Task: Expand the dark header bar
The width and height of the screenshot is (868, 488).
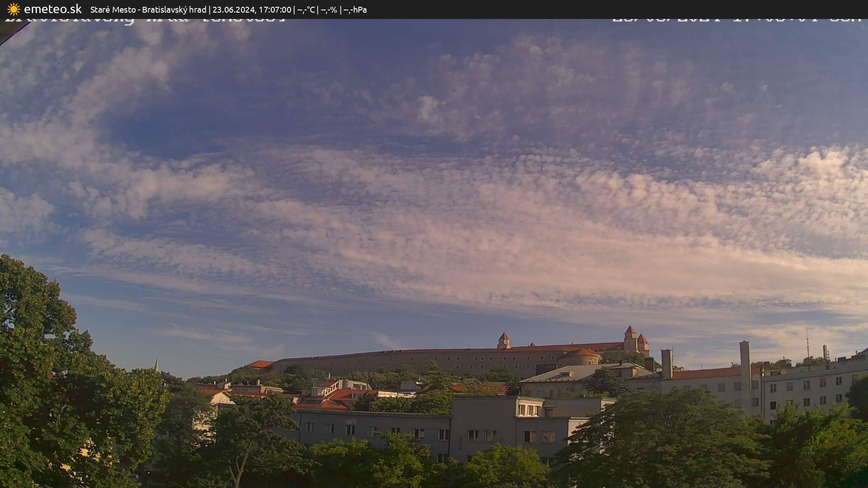Action: (x=542, y=9)
